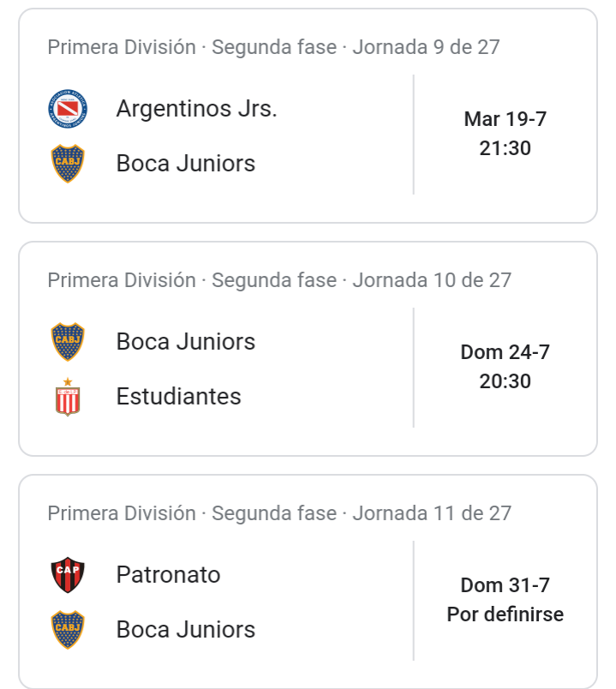616x689 pixels.
Task: Select Boca Juniors name in Jornada 11 match
Action: coord(185,630)
